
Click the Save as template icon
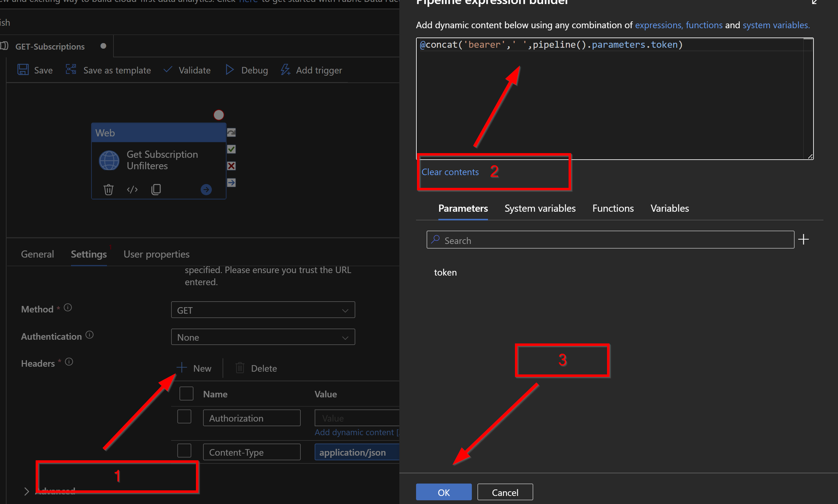click(71, 69)
